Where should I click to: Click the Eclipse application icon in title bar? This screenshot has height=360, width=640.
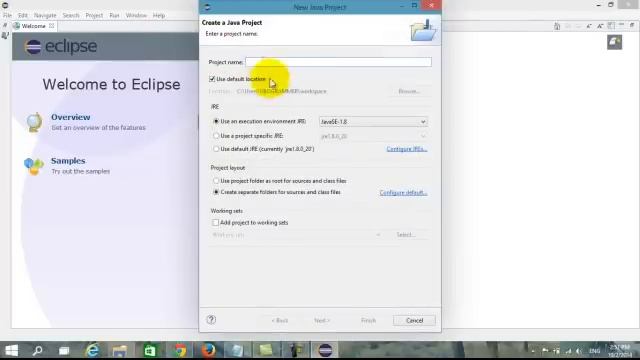click(5, 5)
